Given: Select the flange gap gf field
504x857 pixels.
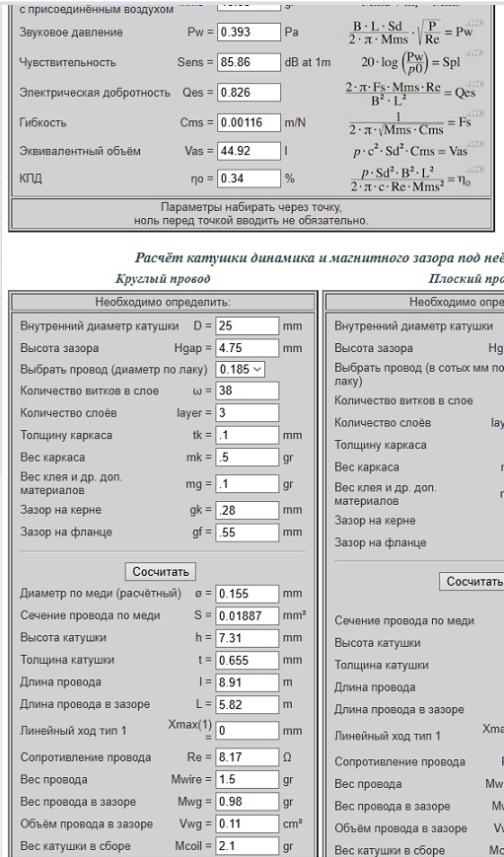Looking at the screenshot, I should (x=248, y=533).
